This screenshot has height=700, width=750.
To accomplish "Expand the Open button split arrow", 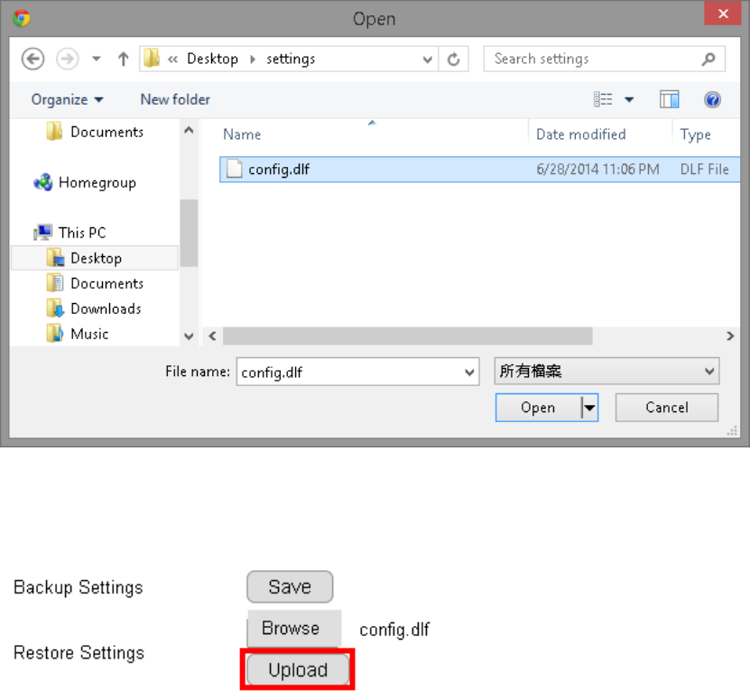I will (x=589, y=408).
